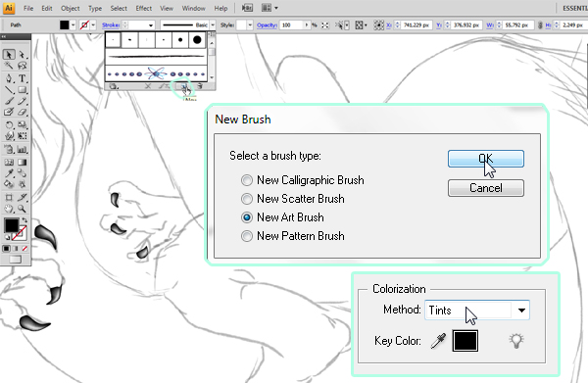Click the Swap Fill and Stroke arrows
The width and height of the screenshot is (588, 383).
(24, 220)
